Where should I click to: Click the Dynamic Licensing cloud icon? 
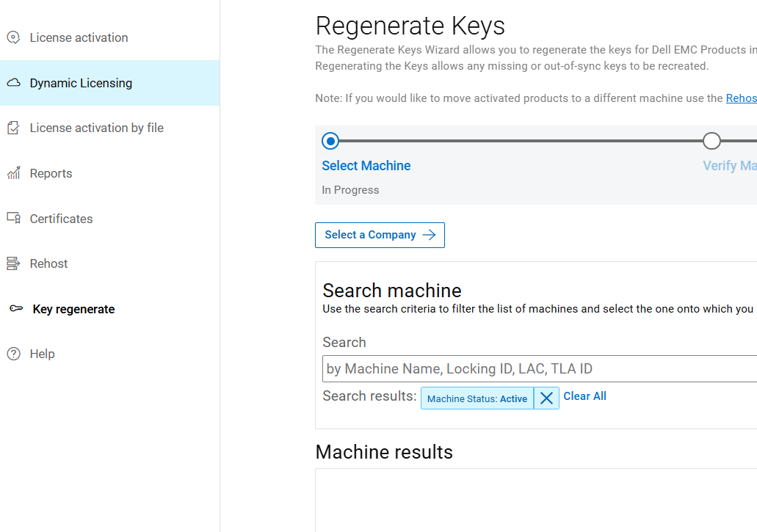click(13, 82)
